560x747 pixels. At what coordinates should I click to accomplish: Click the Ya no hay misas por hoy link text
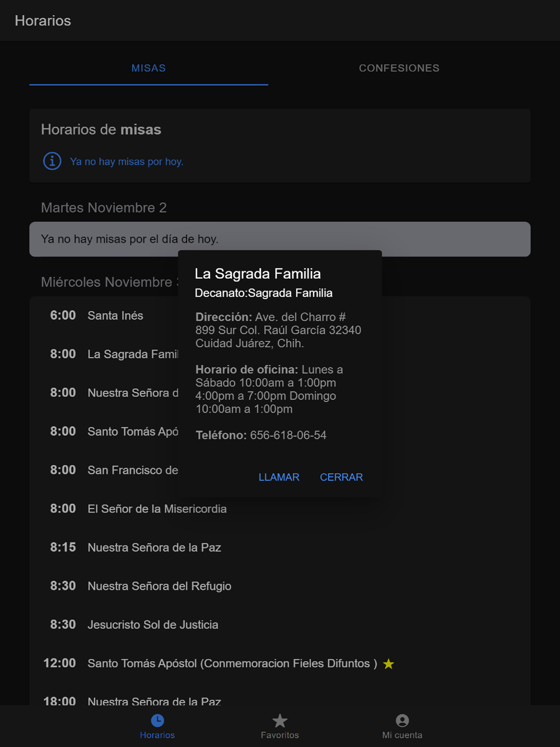click(x=127, y=162)
